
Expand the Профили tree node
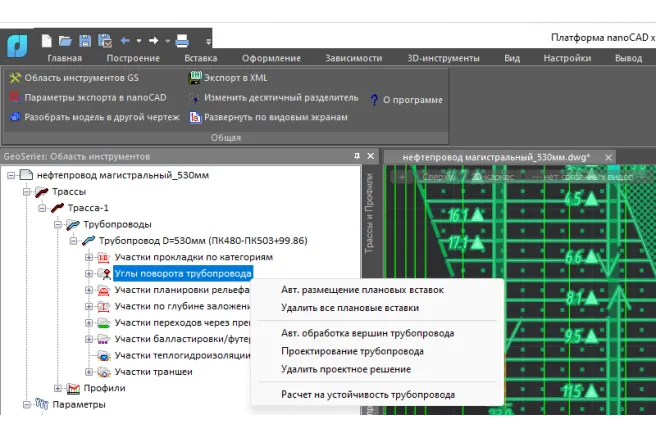(58, 388)
